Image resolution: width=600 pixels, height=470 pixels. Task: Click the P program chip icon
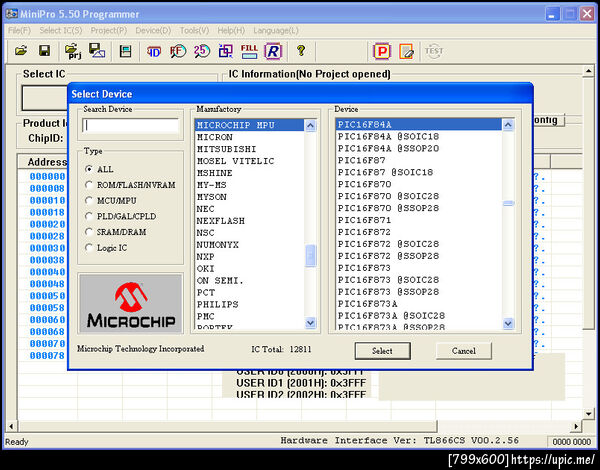pyautogui.click(x=382, y=51)
